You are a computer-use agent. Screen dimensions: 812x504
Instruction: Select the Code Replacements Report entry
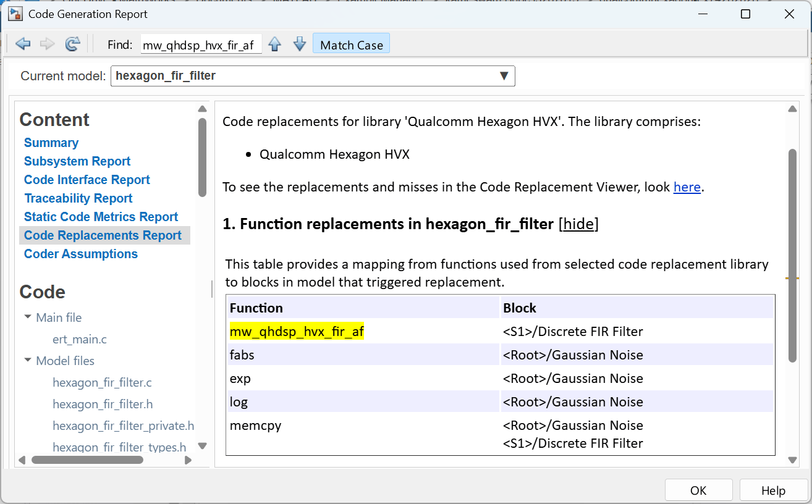pyautogui.click(x=103, y=235)
